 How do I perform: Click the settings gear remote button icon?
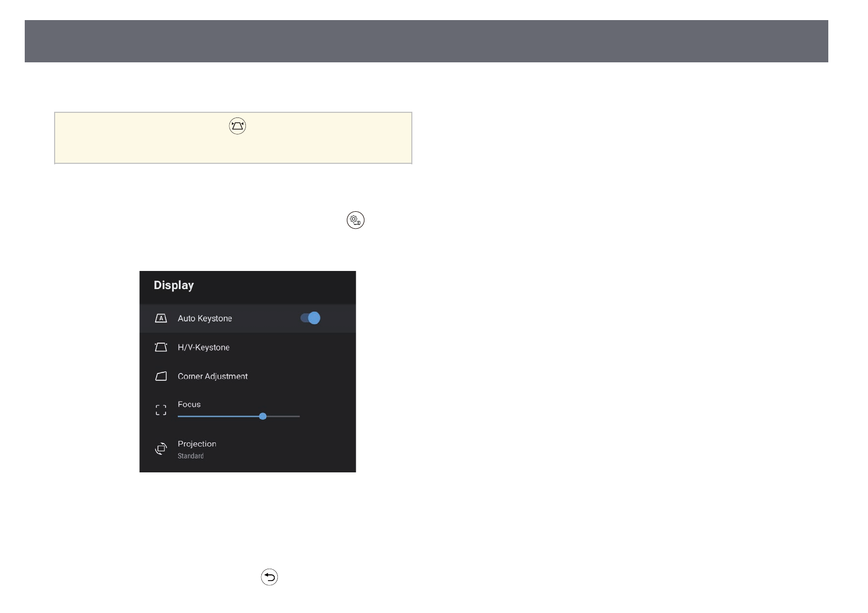coord(355,220)
